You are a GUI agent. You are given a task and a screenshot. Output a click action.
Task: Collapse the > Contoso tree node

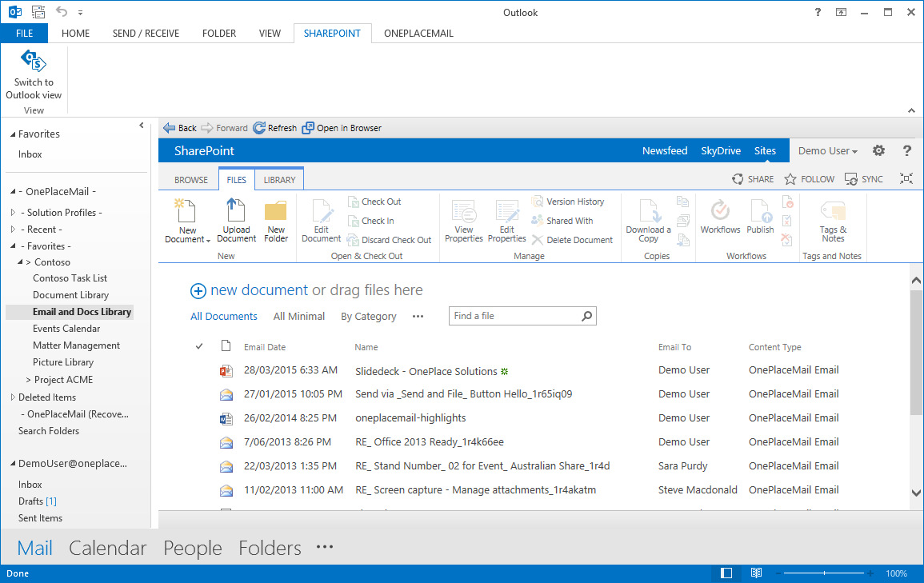(20, 262)
